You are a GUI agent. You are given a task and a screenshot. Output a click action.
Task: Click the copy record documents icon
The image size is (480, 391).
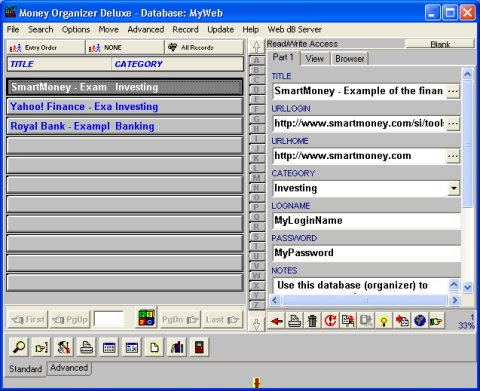(x=348, y=321)
